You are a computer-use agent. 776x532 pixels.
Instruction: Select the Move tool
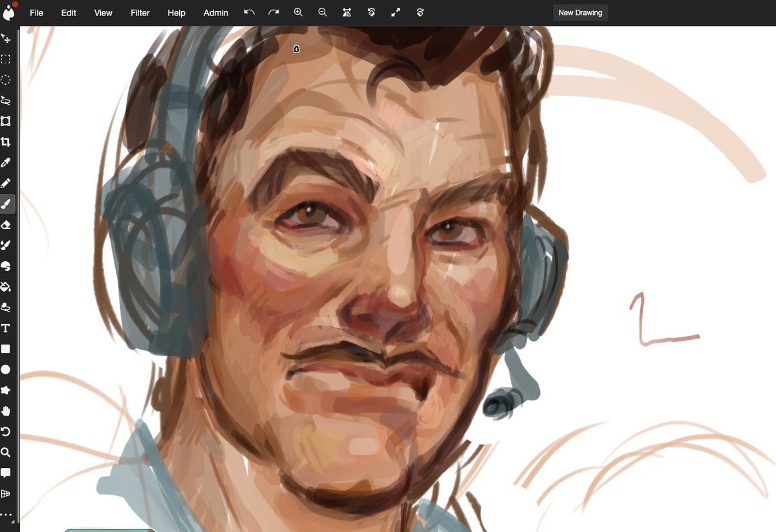pos(6,39)
